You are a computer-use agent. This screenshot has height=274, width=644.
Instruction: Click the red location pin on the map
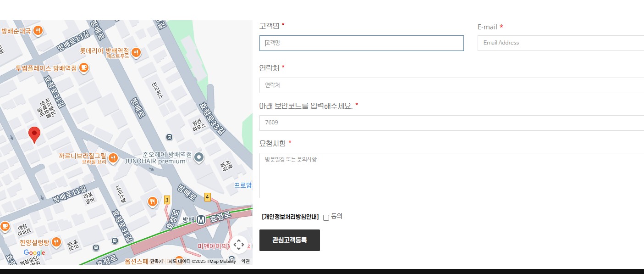[x=34, y=134]
